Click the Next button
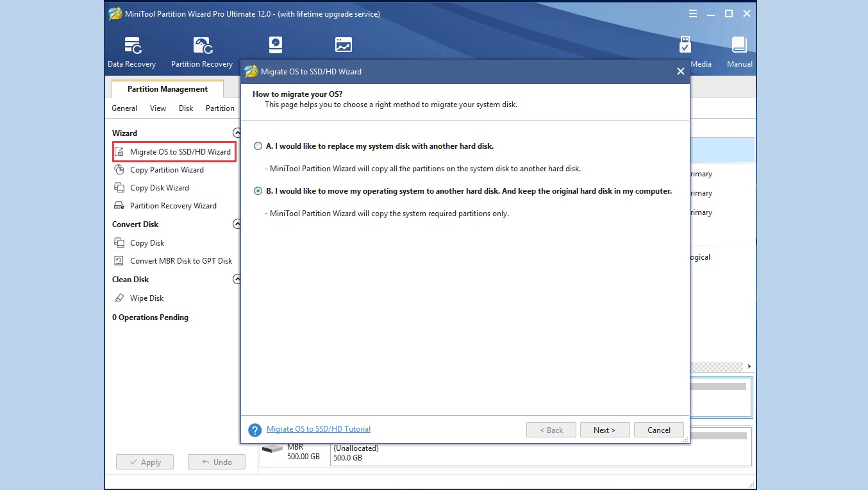This screenshot has width=868, height=490. [x=605, y=430]
